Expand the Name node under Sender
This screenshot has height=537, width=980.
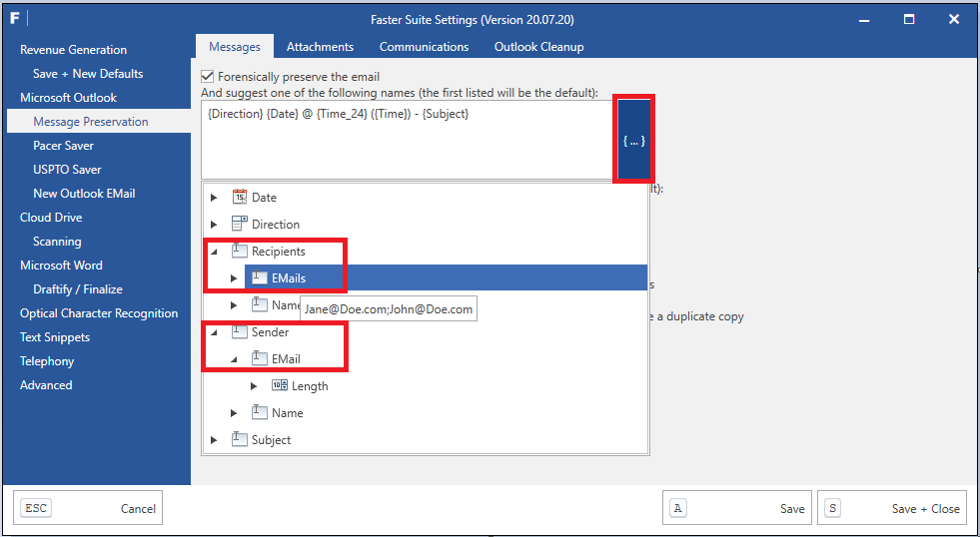[x=234, y=413]
